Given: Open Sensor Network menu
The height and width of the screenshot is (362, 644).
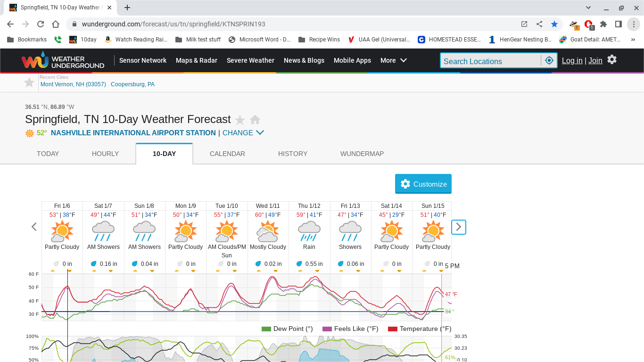Looking at the screenshot, I should tap(143, 60).
